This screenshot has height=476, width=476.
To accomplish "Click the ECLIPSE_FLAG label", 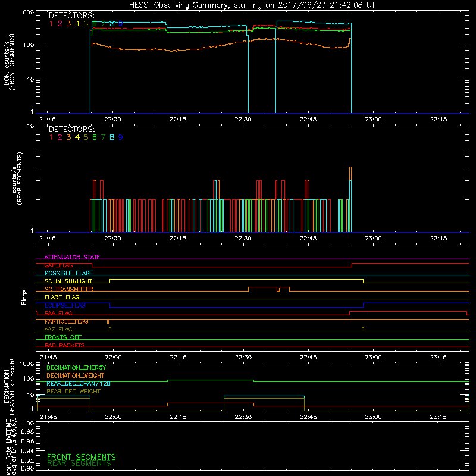I will pyautogui.click(x=65, y=305).
